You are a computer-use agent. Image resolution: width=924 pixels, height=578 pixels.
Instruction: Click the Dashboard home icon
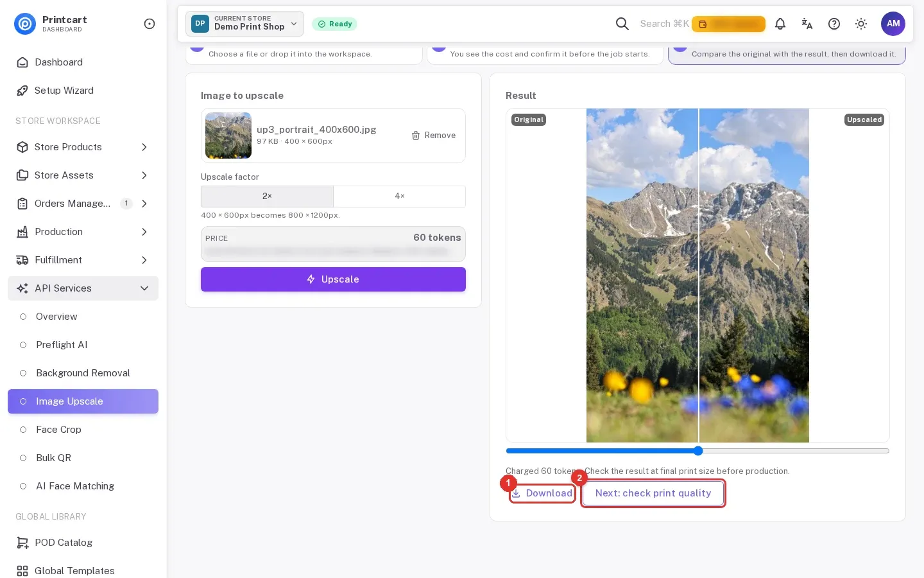click(22, 62)
